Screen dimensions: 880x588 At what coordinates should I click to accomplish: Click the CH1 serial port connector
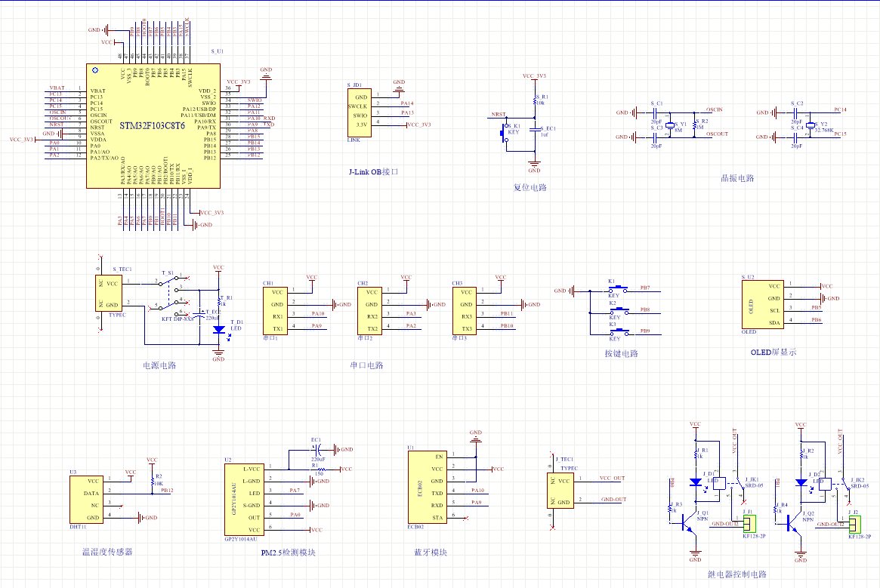click(276, 310)
